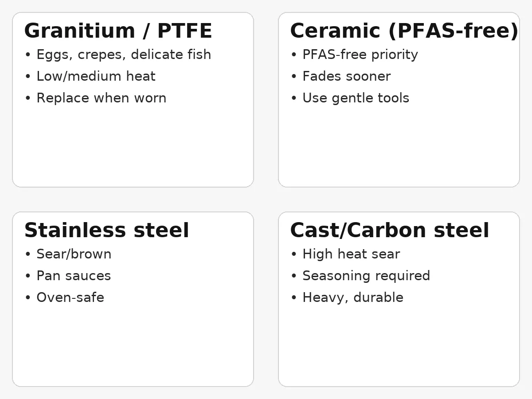
Task: Click 'Replace when worn' text
Action: pyautogui.click(x=101, y=98)
